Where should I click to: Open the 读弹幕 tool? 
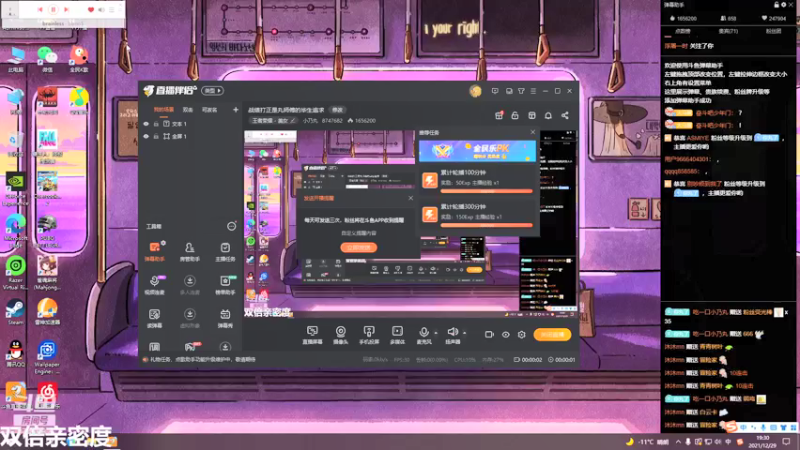coord(154,318)
